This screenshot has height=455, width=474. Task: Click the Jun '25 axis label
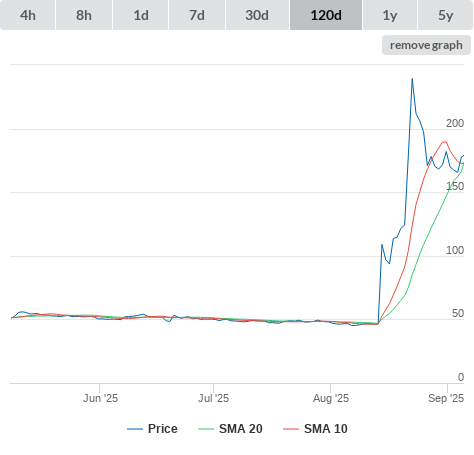[x=100, y=398]
